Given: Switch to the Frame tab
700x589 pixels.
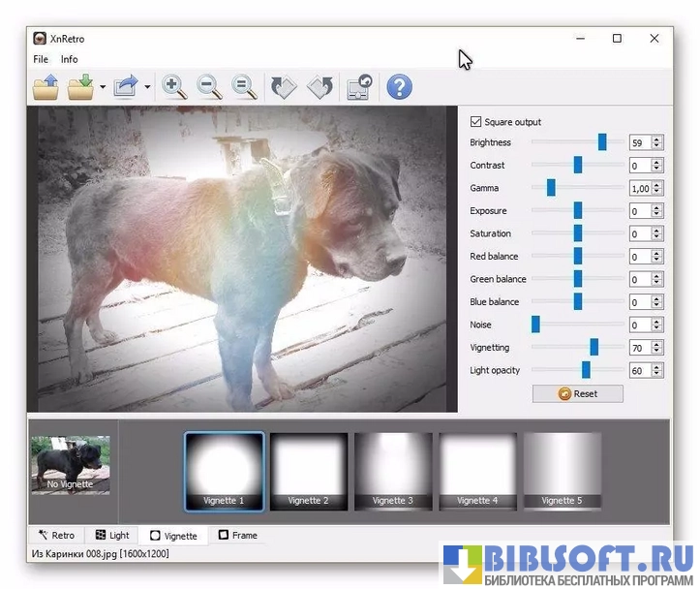Looking at the screenshot, I should point(238,535).
